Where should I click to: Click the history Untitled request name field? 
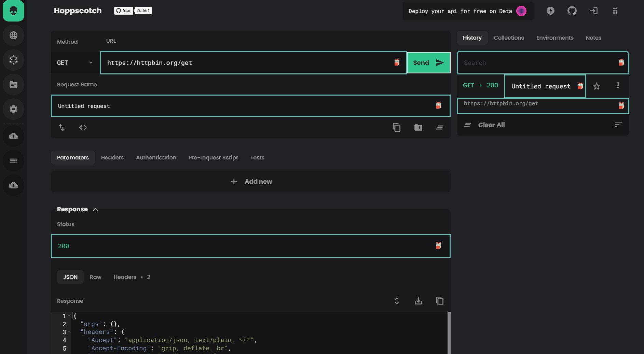point(545,86)
